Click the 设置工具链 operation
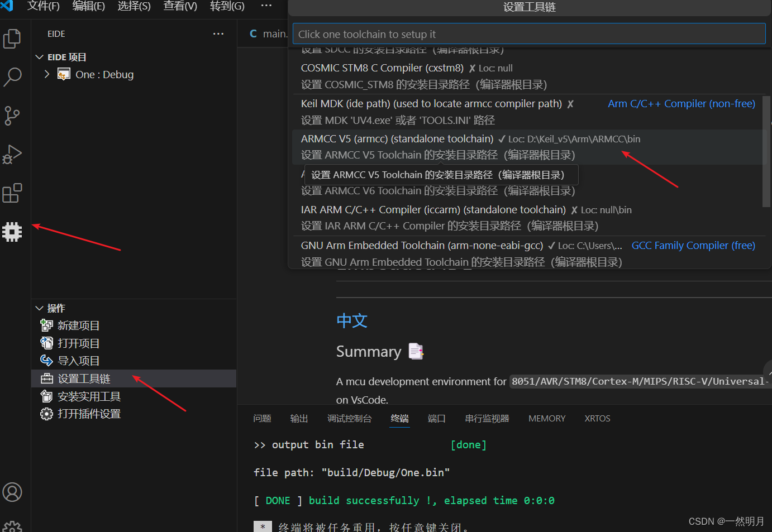 (x=134, y=378)
